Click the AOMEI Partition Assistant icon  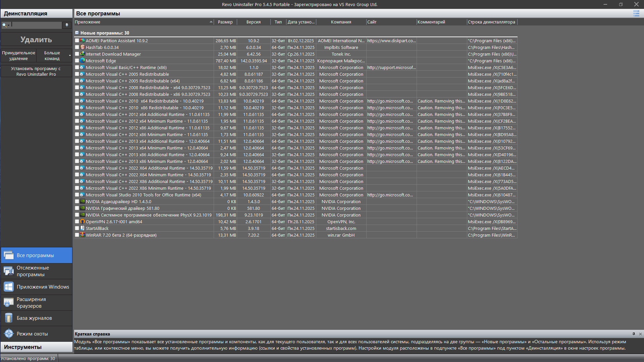coord(83,41)
